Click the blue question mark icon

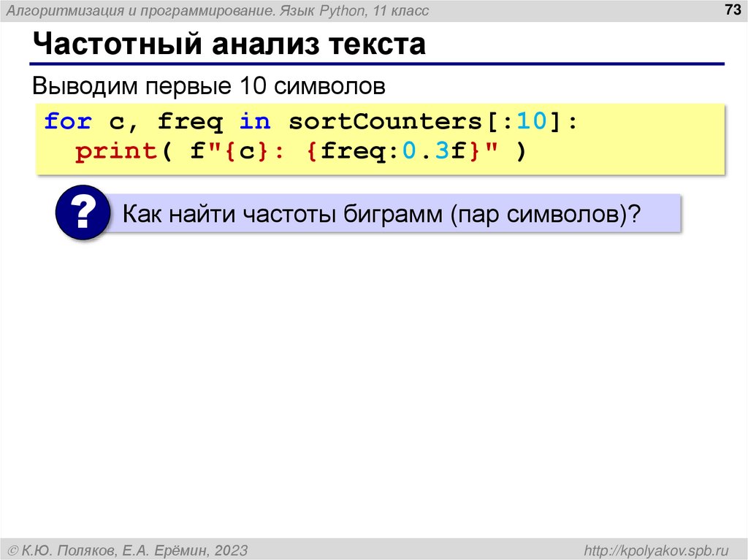(83, 212)
